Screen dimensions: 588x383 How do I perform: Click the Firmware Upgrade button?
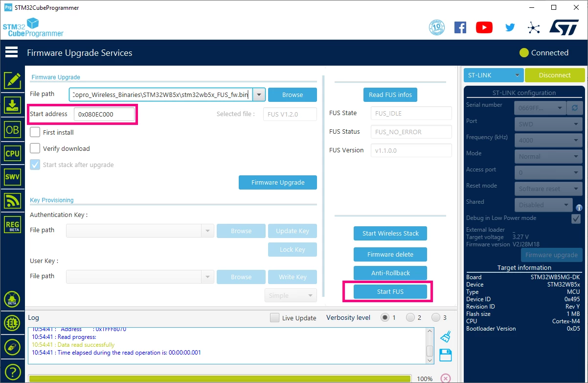click(278, 182)
